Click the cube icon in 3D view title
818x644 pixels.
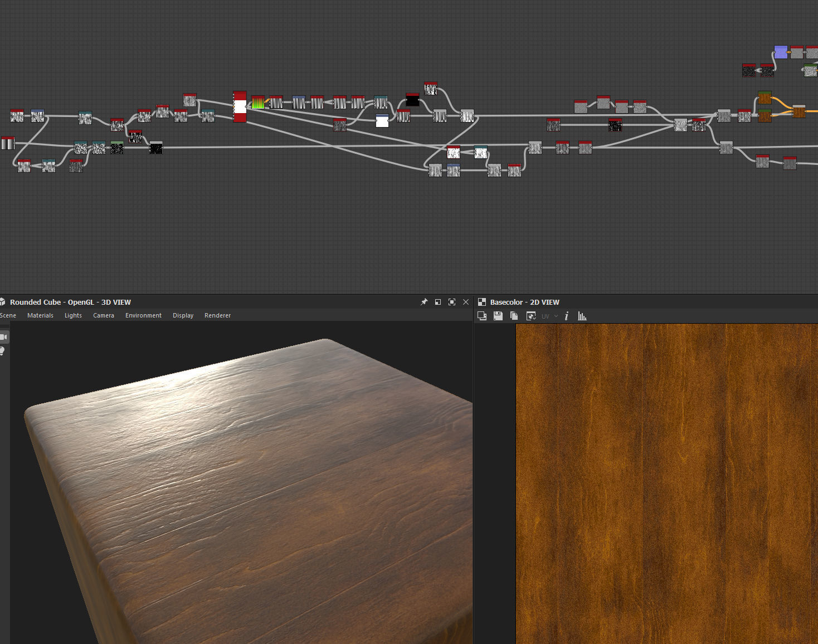pos(3,302)
